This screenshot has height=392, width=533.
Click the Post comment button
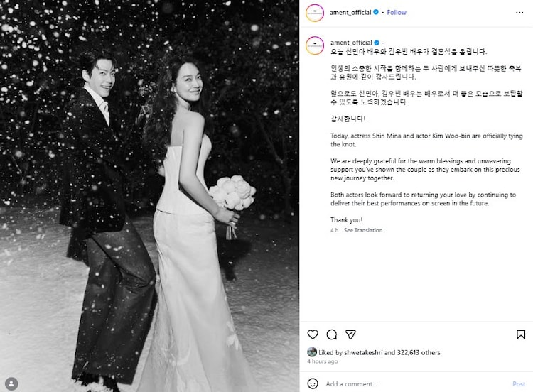(x=519, y=384)
